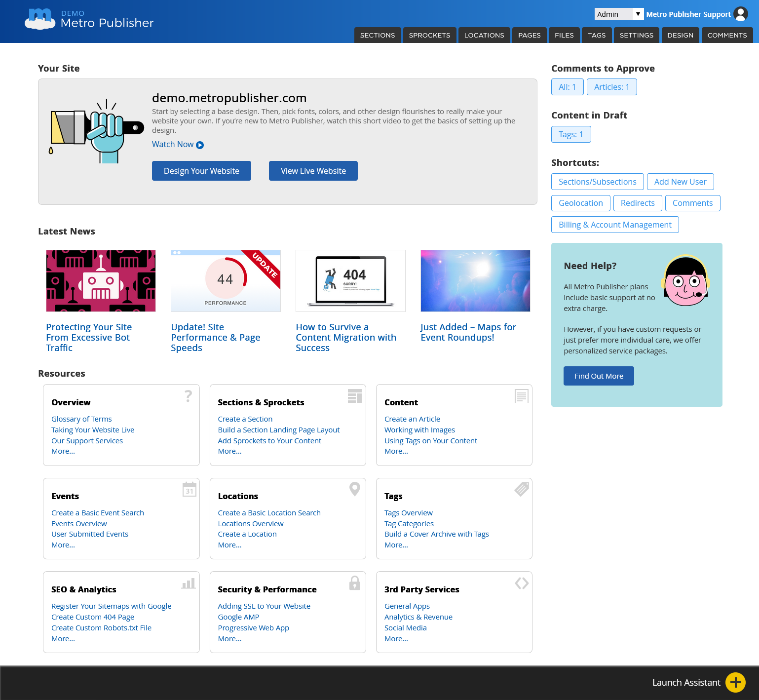Open the Articles: 1 comments button
This screenshot has width=759, height=700.
click(612, 87)
